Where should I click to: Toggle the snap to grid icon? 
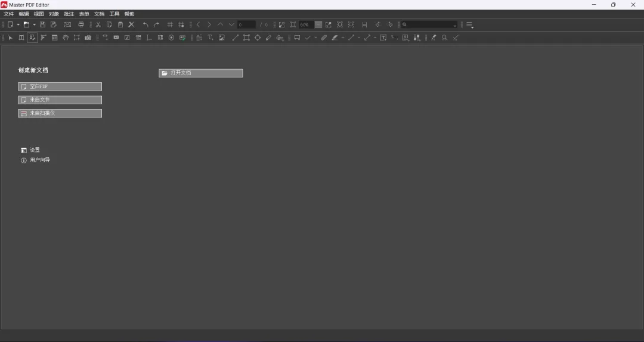coord(181,24)
